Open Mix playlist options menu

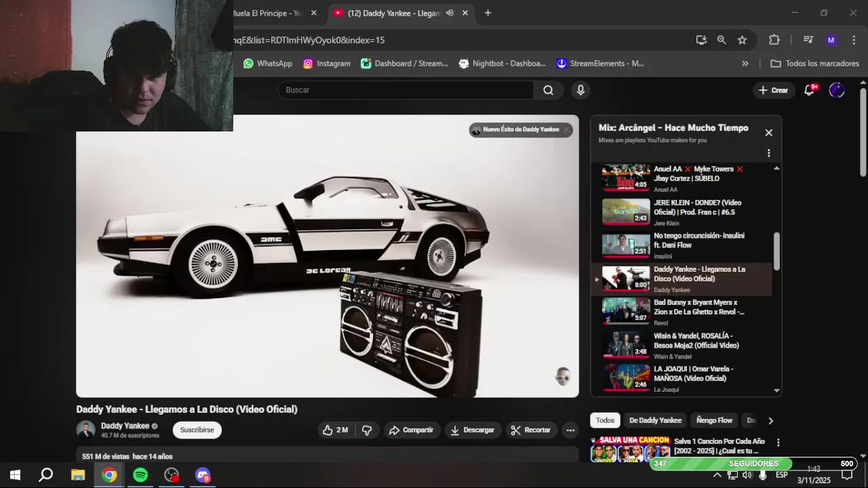pos(768,153)
